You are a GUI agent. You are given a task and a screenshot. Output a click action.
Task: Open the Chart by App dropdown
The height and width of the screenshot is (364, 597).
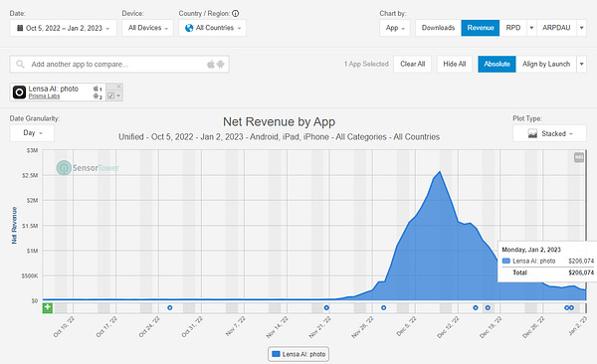[395, 28]
